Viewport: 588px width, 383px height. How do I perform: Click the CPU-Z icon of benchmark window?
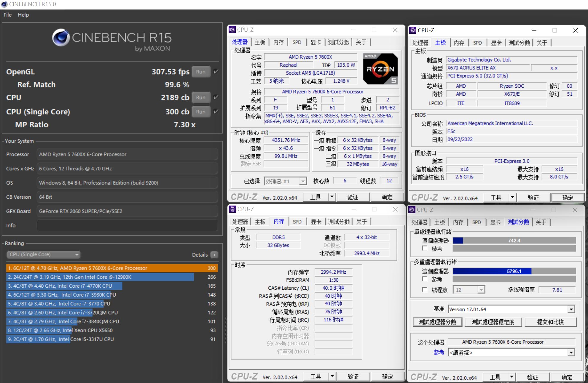412,210
